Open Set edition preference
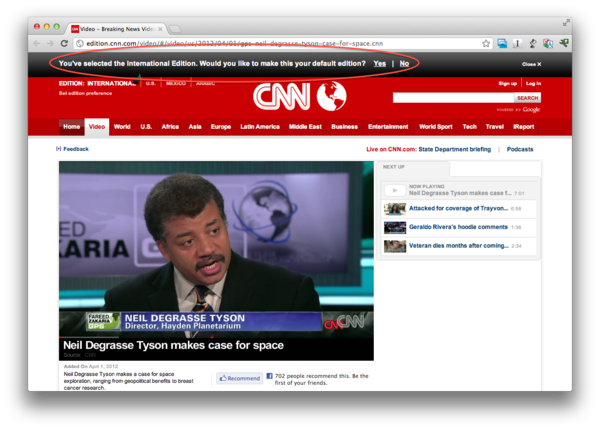 point(85,93)
